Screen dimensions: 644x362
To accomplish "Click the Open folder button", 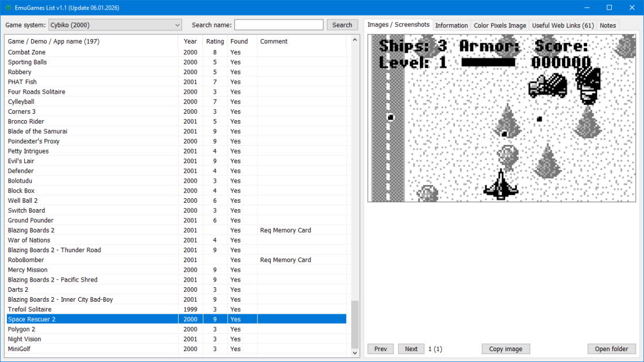I will (x=612, y=349).
